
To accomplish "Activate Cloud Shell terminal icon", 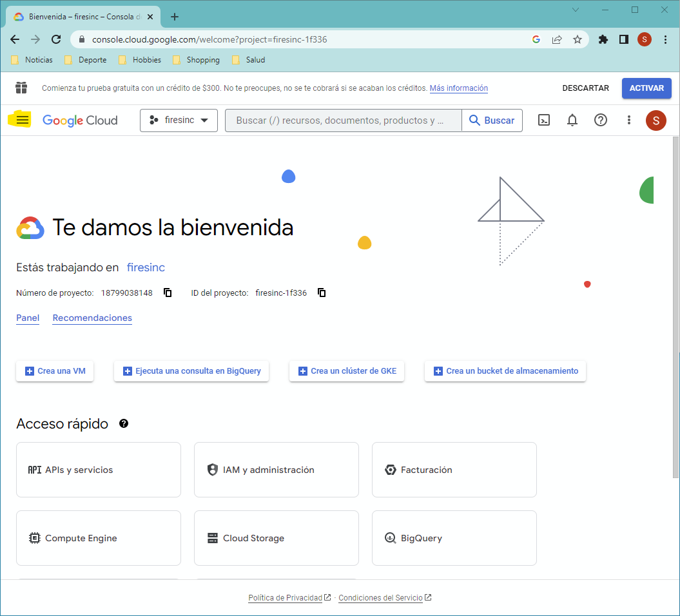I will [x=544, y=120].
